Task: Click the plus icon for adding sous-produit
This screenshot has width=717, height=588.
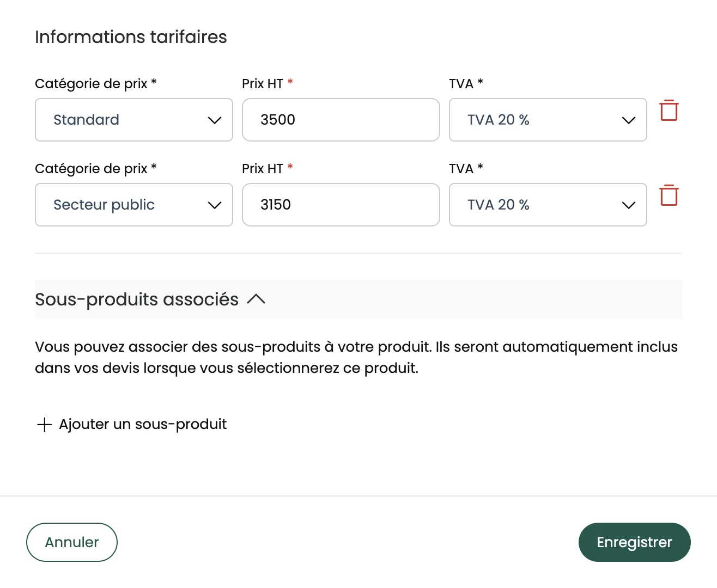Action: (44, 425)
